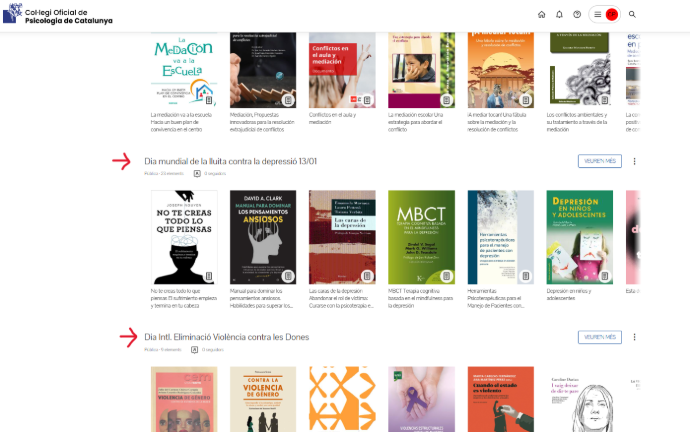
Task: Click ebook icon on Depresión en niños y adolescentes
Action: pyautogui.click(x=605, y=276)
